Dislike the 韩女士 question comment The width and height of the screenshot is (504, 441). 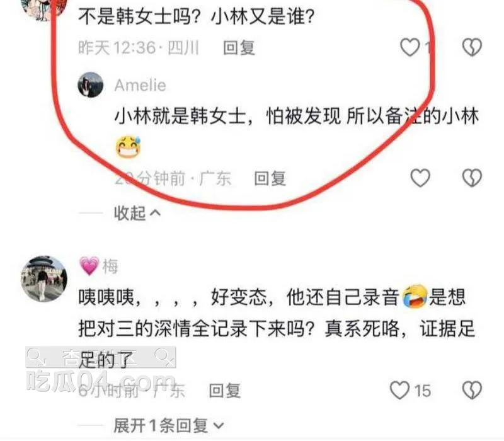(472, 47)
